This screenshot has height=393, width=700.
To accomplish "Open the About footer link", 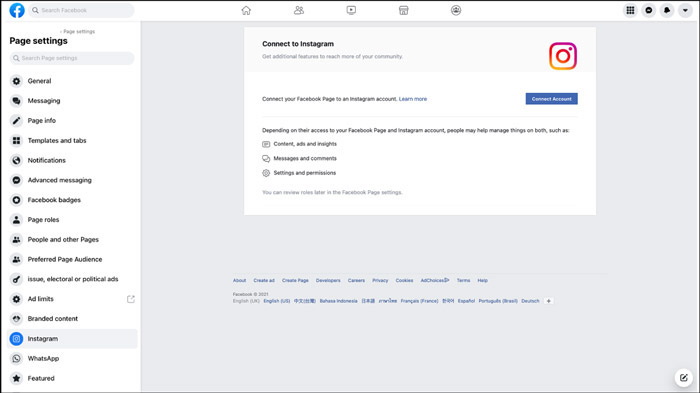I will tap(239, 280).
